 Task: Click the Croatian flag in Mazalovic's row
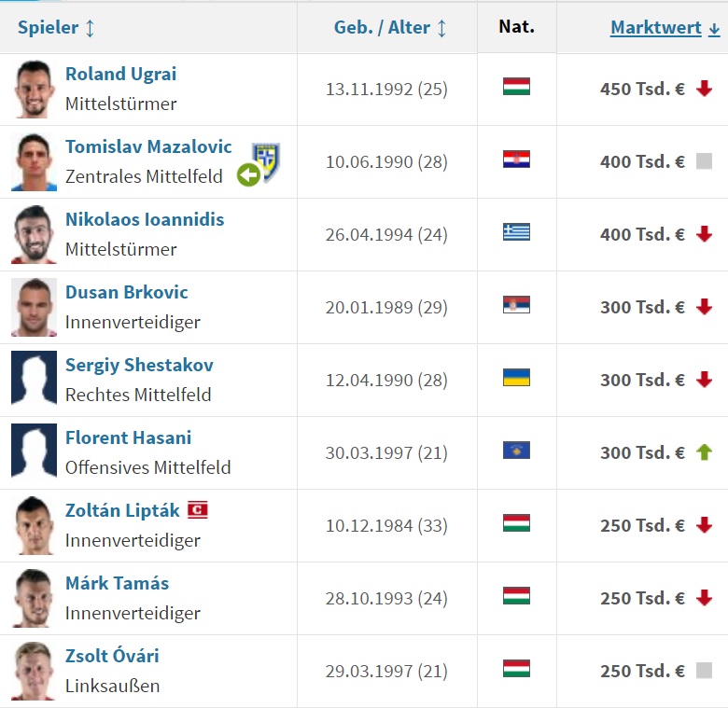(x=516, y=160)
